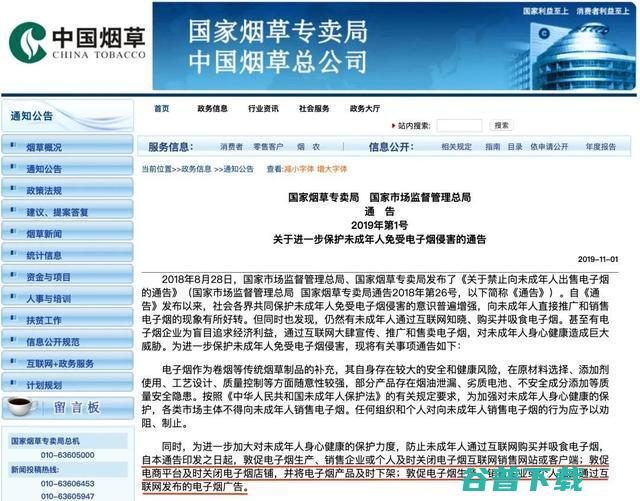Open the 首页 navigation tab
The height and width of the screenshot is (501, 640).
click(162, 109)
